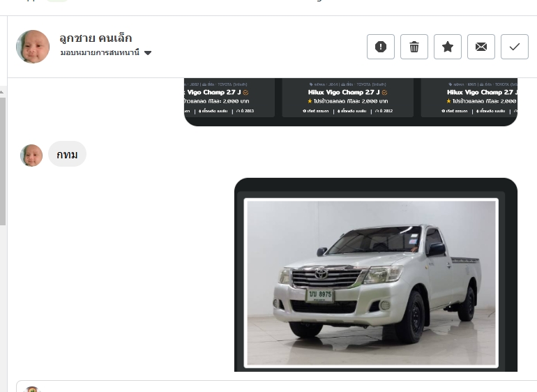Open the middle Hilux Vigo Champ card dated 2012
537x392 pixels.
pyautogui.click(x=347, y=98)
